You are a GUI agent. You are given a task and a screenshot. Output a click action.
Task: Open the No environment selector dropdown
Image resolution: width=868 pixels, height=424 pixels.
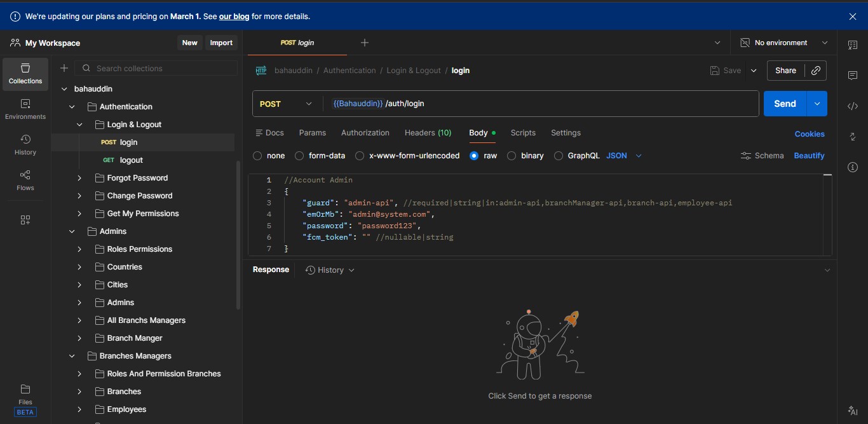784,43
